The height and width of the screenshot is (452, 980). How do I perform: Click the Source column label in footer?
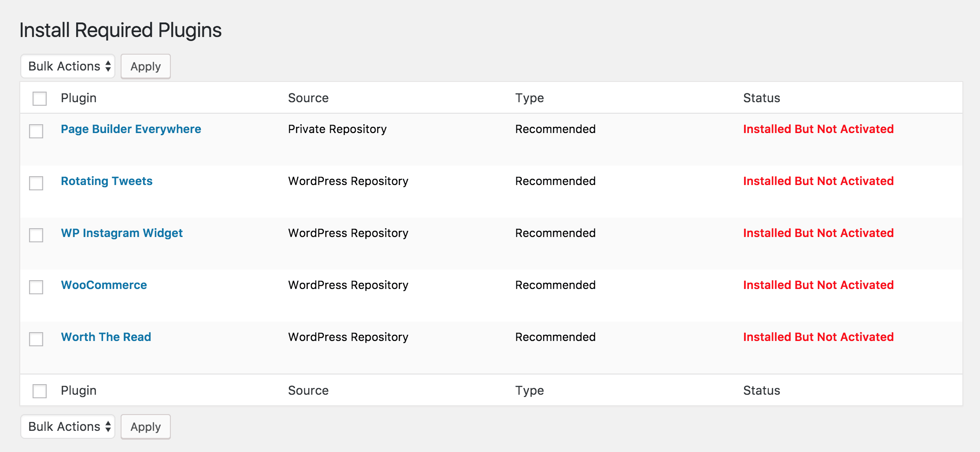308,390
